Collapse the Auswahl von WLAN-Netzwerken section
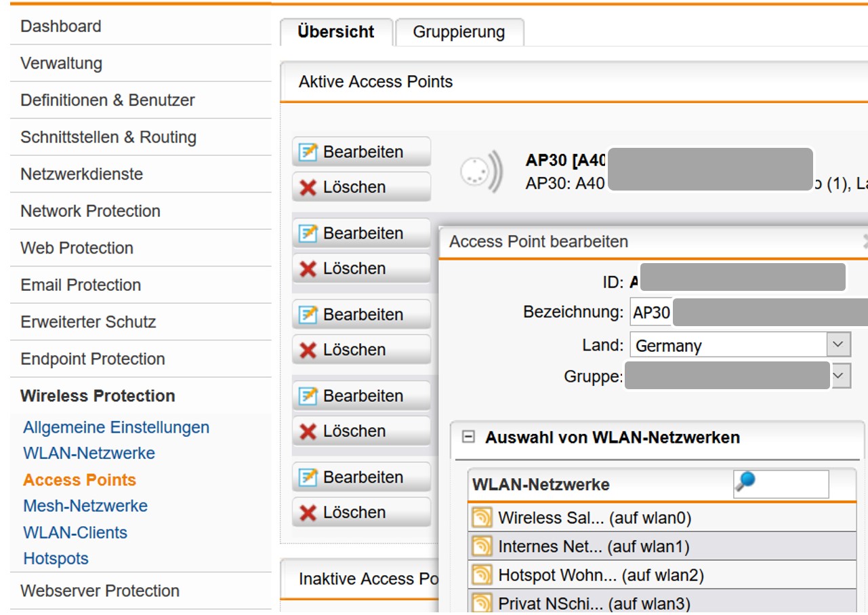868x615 pixels. 468,437
